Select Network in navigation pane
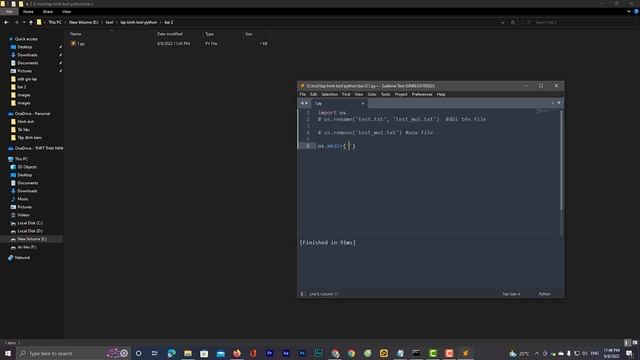The image size is (640, 360). pos(22,258)
